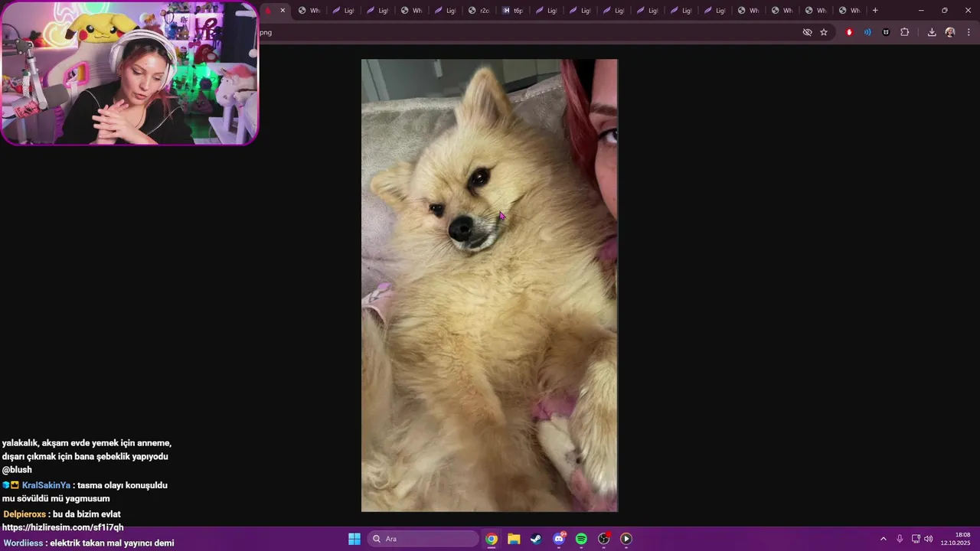Click the taskbar search box labeled Ara
This screenshot has height=551, width=980.
[423, 539]
